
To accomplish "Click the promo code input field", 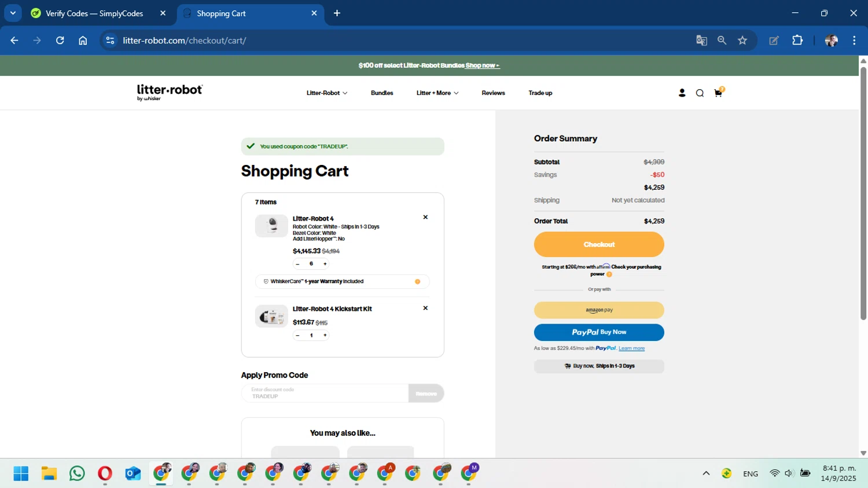I will [x=325, y=394].
